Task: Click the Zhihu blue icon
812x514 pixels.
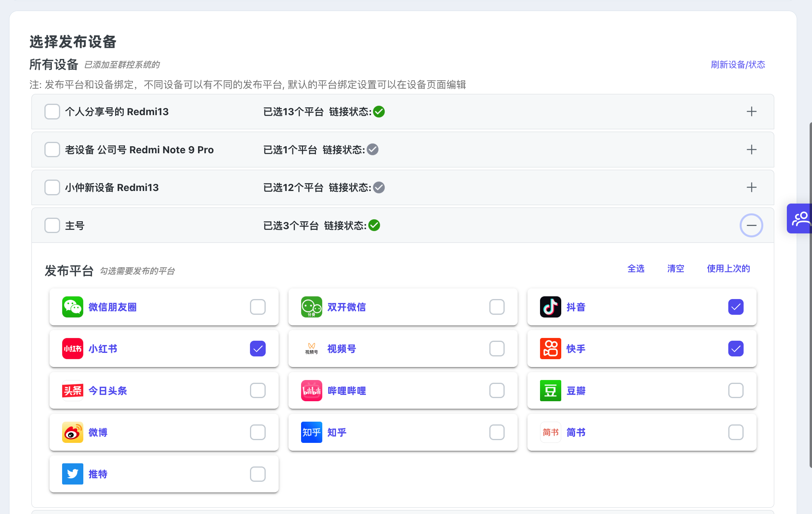Action: click(311, 432)
